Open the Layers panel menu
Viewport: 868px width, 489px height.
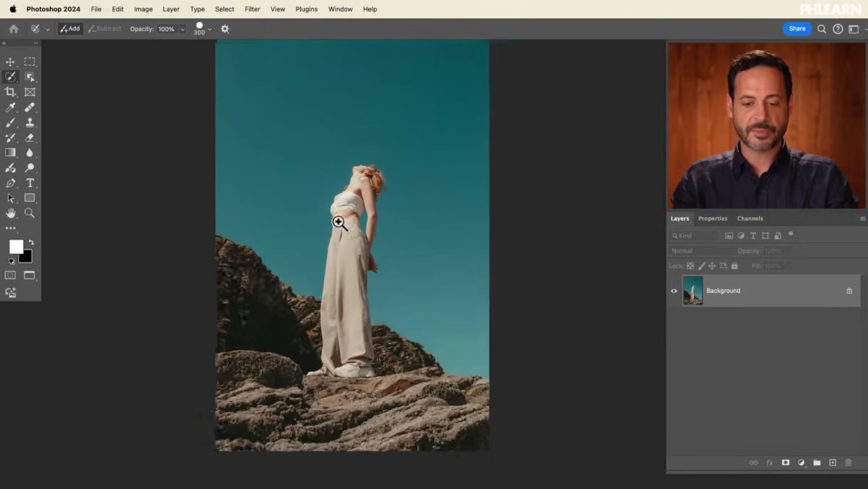[862, 218]
